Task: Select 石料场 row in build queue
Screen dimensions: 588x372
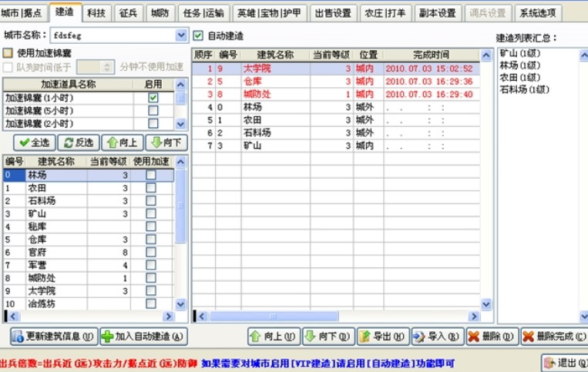Action: (x=336, y=132)
